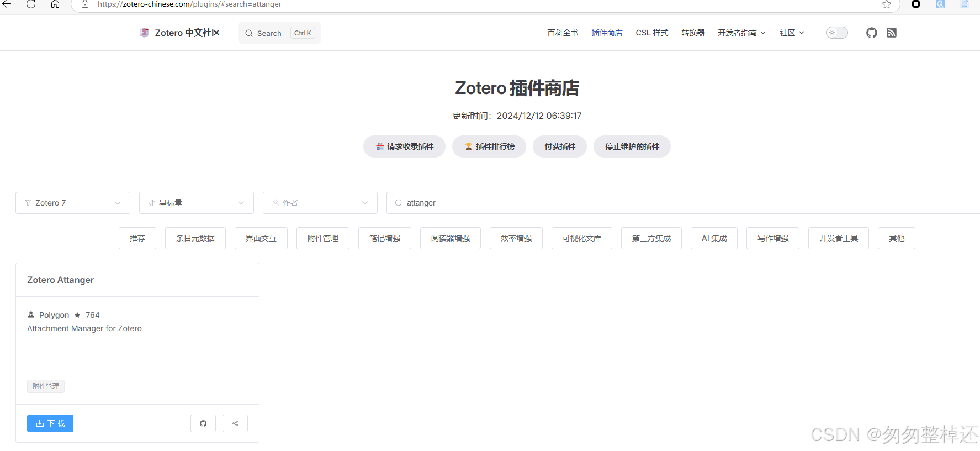Download Zotero Attanger via 下载 button
Image resolution: width=980 pixels, height=451 pixels.
[50, 423]
